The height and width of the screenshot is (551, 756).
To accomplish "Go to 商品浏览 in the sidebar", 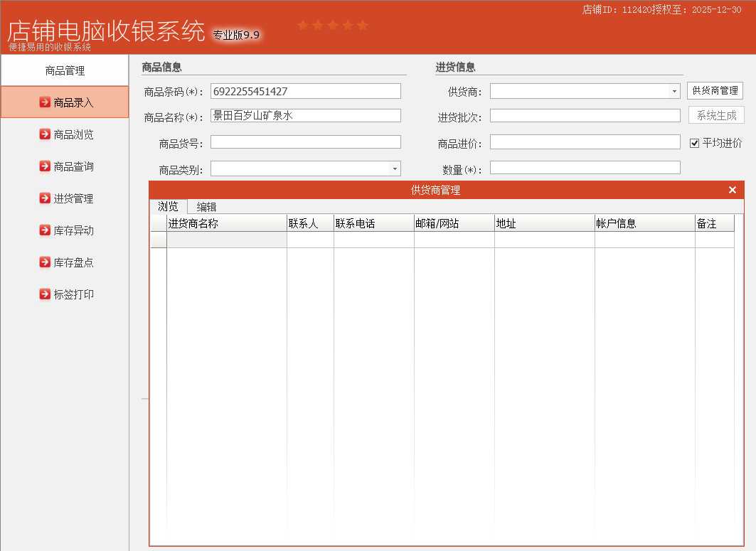I will click(65, 134).
